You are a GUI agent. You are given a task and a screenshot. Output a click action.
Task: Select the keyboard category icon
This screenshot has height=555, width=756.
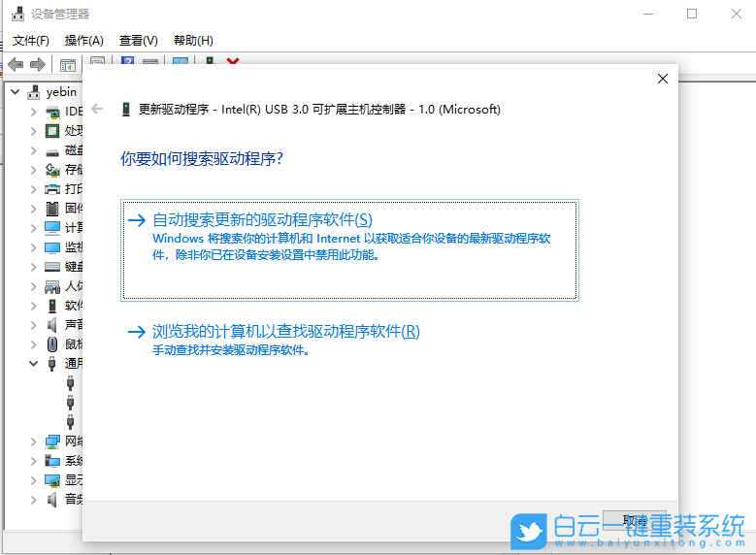point(52,266)
